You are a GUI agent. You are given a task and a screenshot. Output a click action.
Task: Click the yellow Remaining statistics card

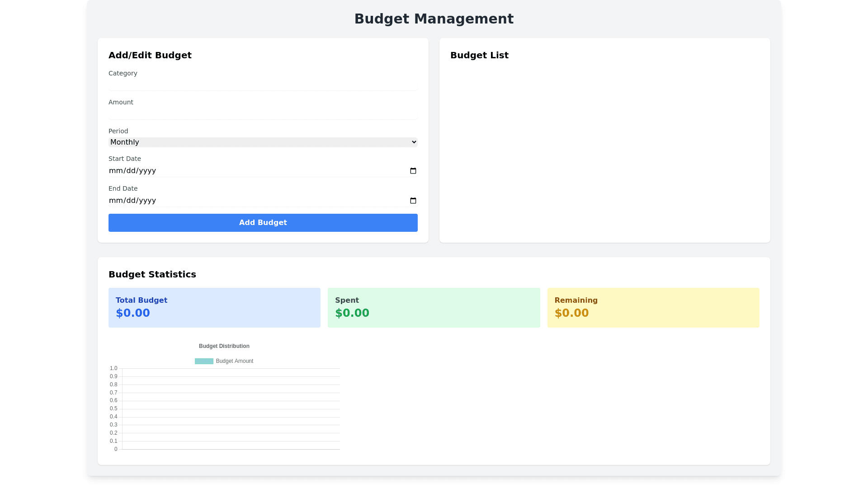coord(653,308)
